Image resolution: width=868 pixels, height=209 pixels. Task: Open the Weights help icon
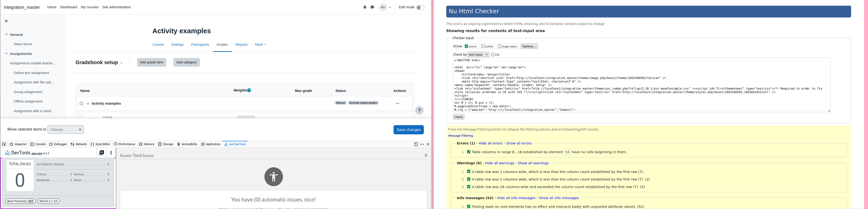[x=249, y=90]
